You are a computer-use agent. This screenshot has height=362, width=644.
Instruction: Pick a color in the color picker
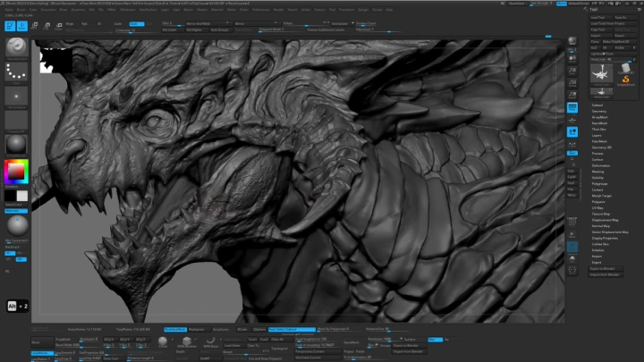coord(16,172)
